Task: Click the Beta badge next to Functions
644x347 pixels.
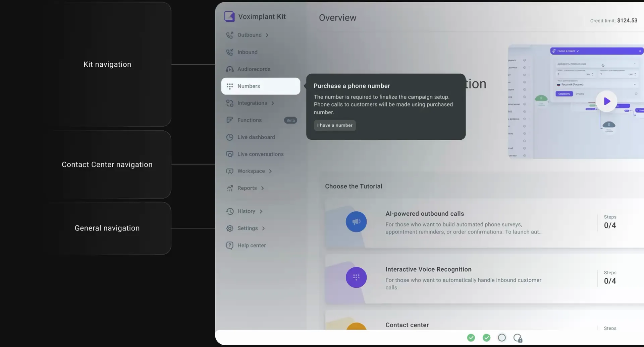Action: click(x=290, y=120)
